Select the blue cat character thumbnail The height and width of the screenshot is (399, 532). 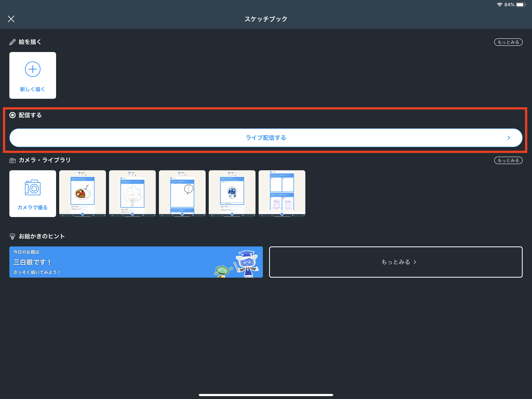[232, 194]
